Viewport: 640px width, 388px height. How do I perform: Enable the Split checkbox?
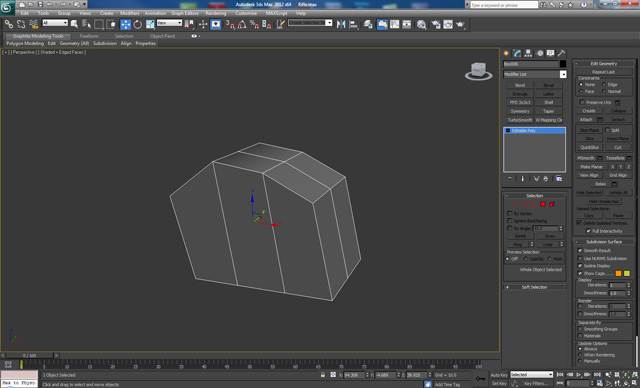[607, 130]
